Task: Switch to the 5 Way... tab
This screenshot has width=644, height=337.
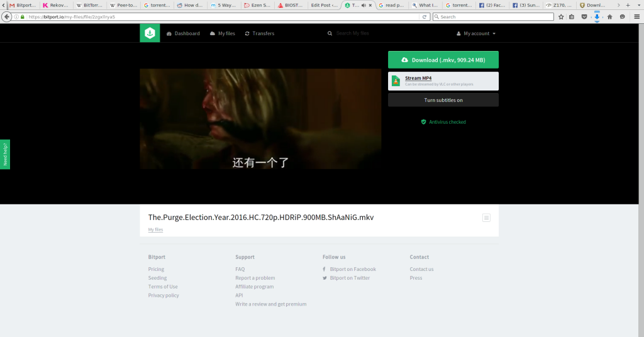Action: tap(223, 5)
